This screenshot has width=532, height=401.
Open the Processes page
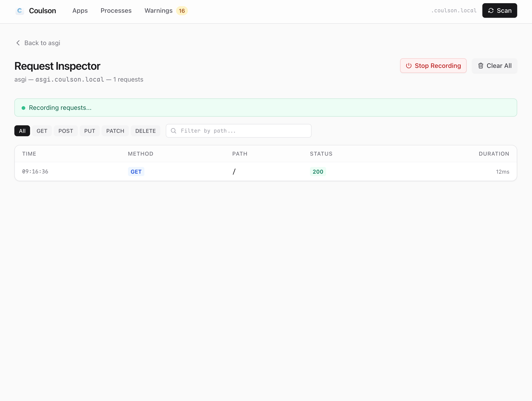point(116,10)
